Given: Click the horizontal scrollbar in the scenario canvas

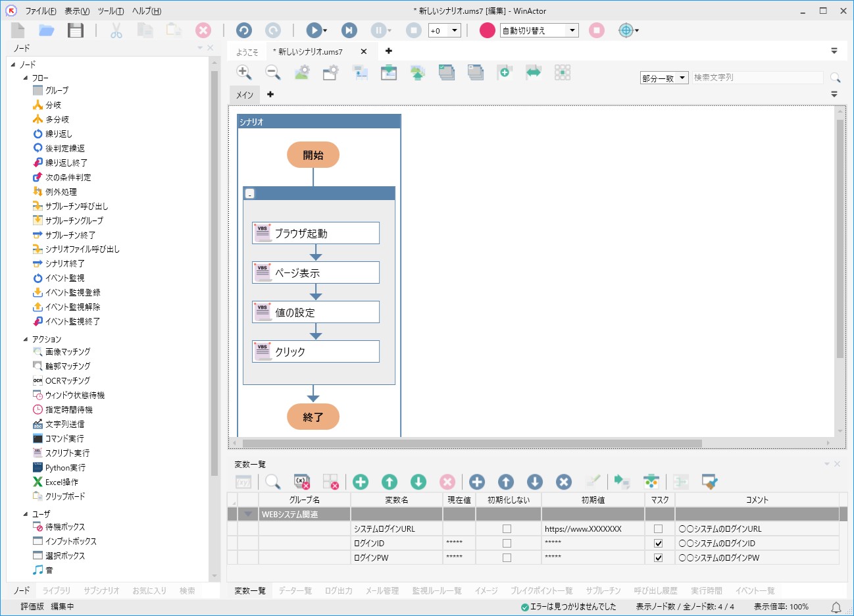Looking at the screenshot, I should 471,444.
